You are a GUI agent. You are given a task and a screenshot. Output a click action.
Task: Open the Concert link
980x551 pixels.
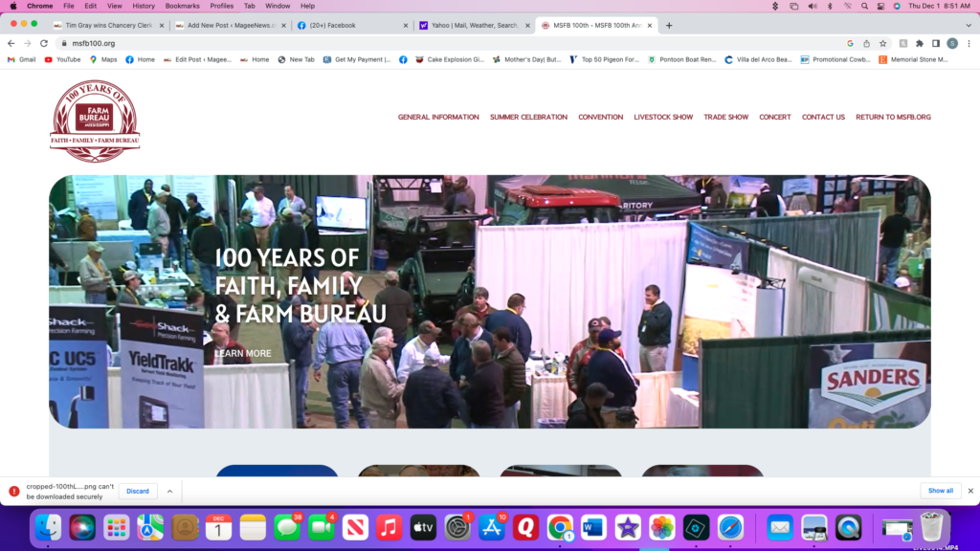point(775,117)
